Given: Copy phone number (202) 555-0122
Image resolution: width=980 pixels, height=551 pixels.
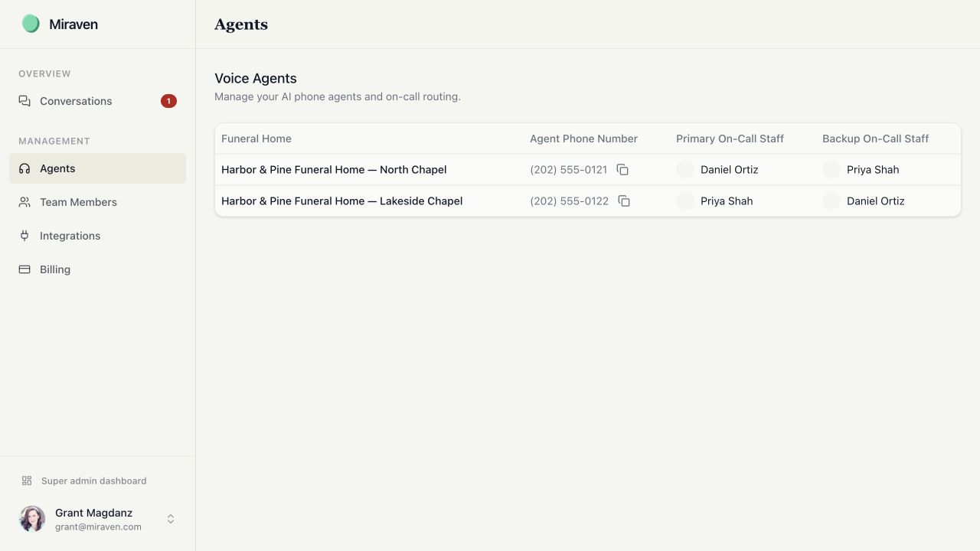Looking at the screenshot, I should 624,201.
